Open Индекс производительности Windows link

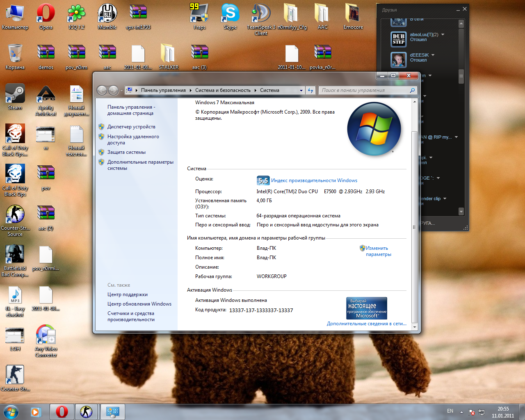[x=314, y=180]
